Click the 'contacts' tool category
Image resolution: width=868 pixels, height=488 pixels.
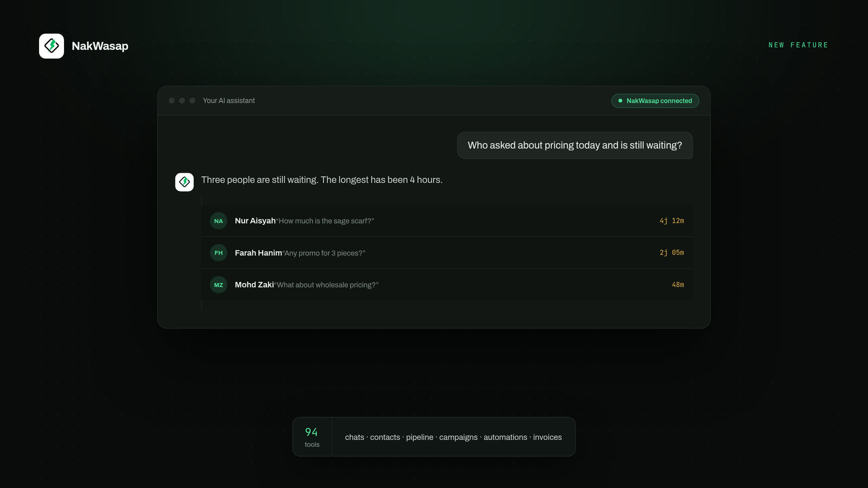[385, 438]
